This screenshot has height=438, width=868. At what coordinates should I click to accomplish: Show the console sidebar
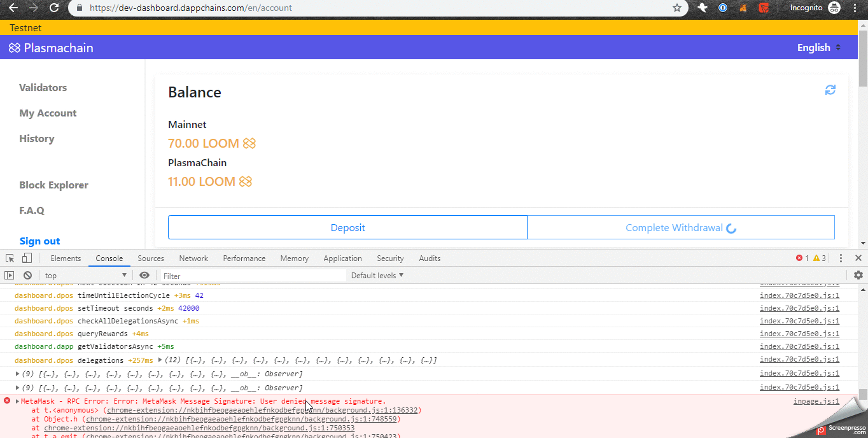tap(9, 275)
